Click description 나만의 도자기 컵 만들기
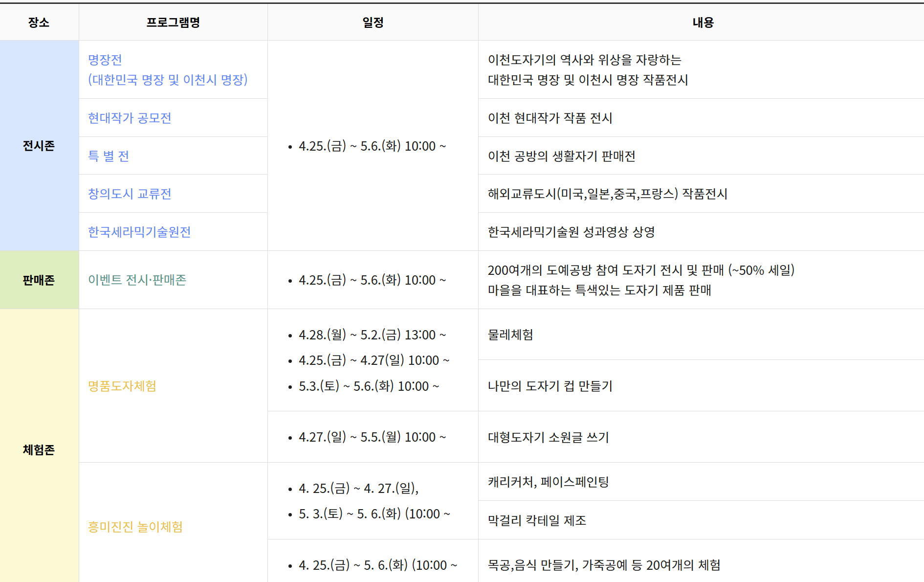This screenshot has height=582, width=924. pyautogui.click(x=550, y=386)
